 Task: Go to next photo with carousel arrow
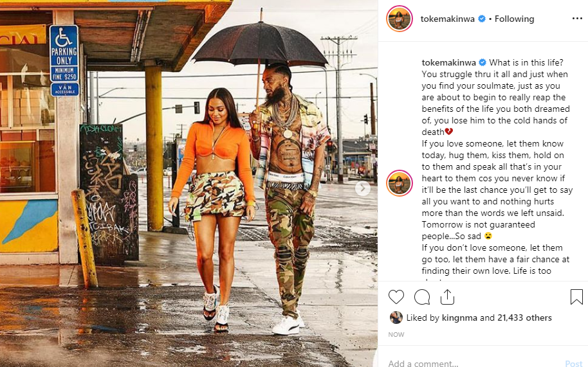tap(363, 188)
